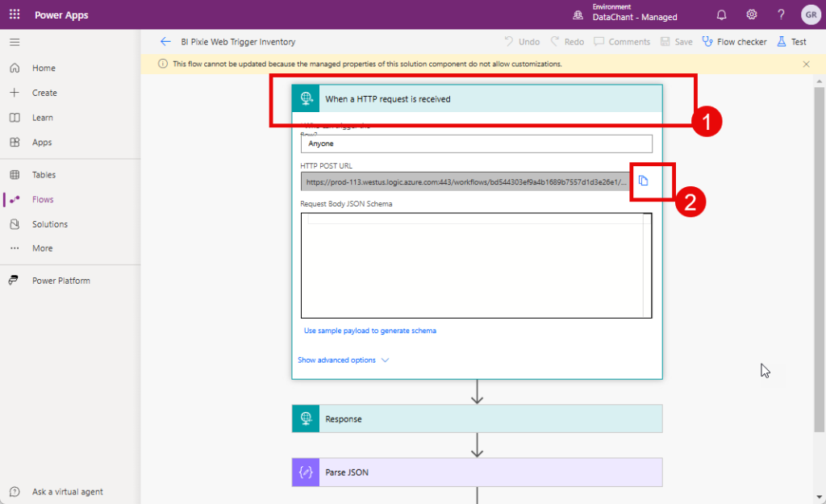Expand Show advanced options
The image size is (826, 504).
click(x=343, y=360)
